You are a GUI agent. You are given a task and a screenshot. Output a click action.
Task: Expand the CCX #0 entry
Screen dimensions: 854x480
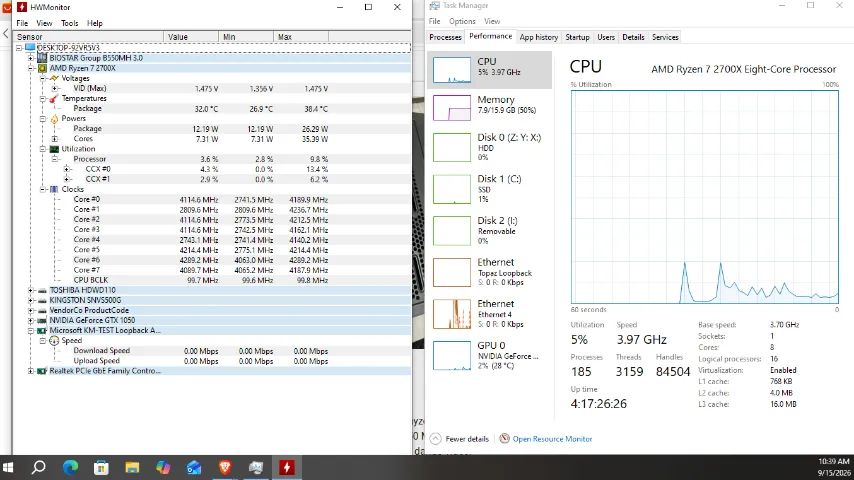[67, 169]
